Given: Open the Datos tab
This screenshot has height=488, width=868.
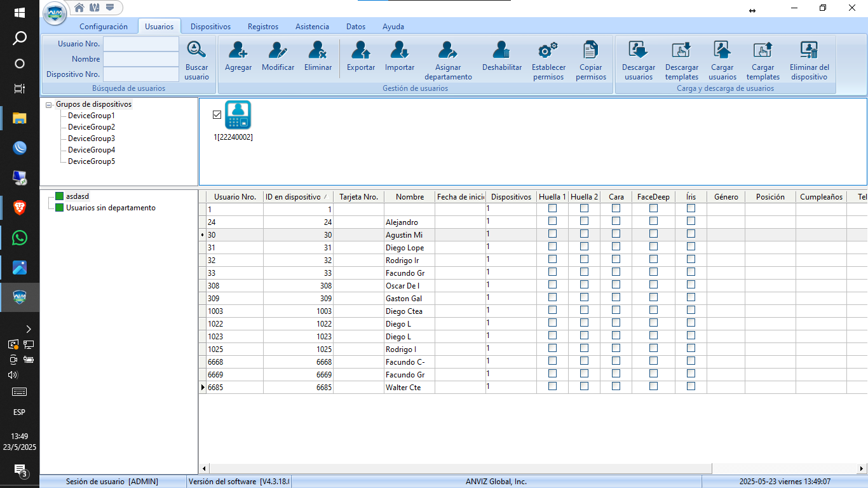Looking at the screenshot, I should coord(356,27).
